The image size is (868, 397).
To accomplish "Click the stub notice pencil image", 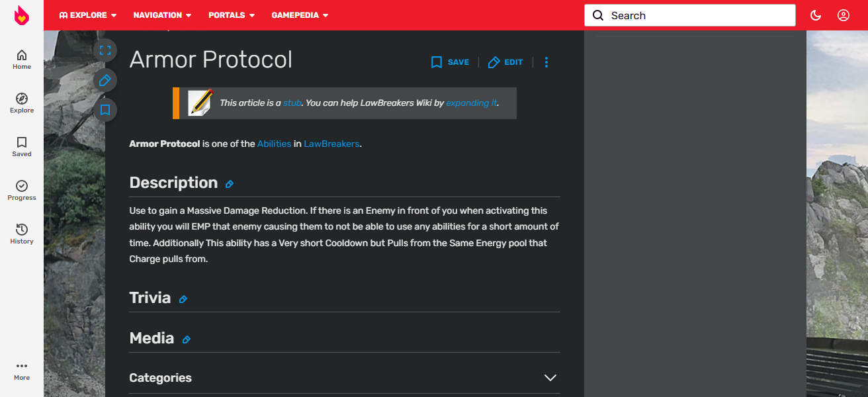I will pos(200,103).
